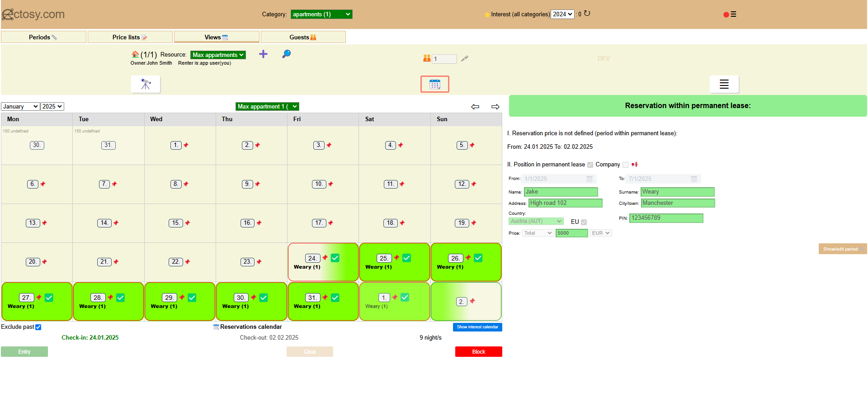Open the Max appartments resource dropdown
This screenshot has height=412, width=868.
217,55
